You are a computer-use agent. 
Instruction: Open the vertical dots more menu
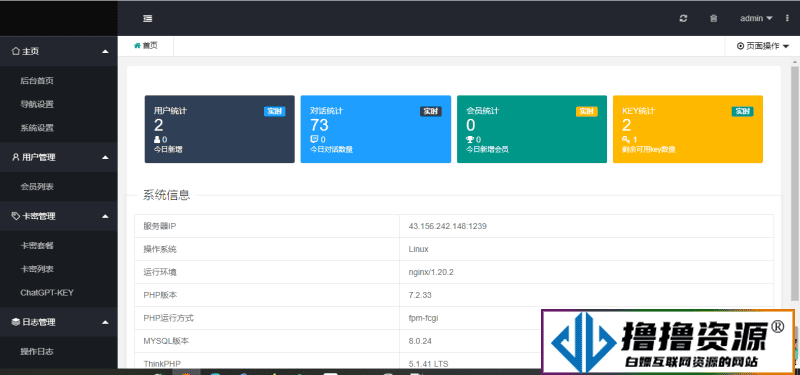click(787, 18)
